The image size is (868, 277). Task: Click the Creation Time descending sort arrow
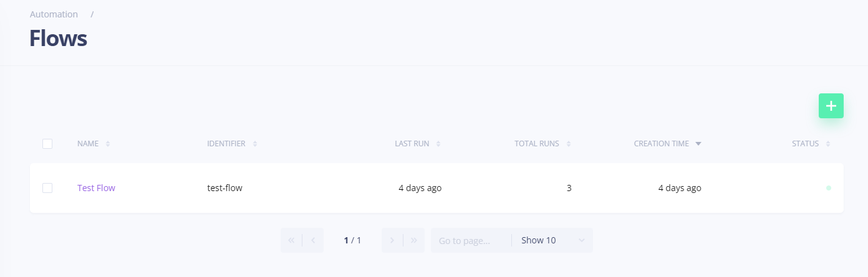(x=698, y=144)
